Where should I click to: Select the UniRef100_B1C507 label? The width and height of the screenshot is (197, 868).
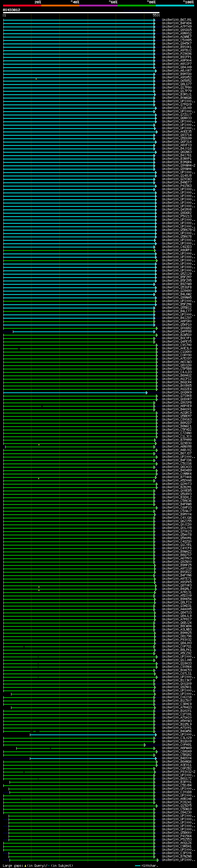[177, 700]
